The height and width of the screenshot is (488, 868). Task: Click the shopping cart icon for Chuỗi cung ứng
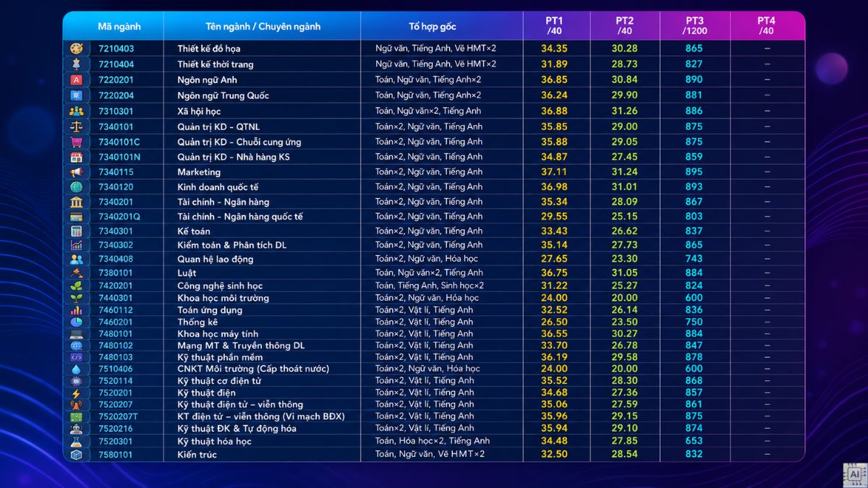[77, 142]
